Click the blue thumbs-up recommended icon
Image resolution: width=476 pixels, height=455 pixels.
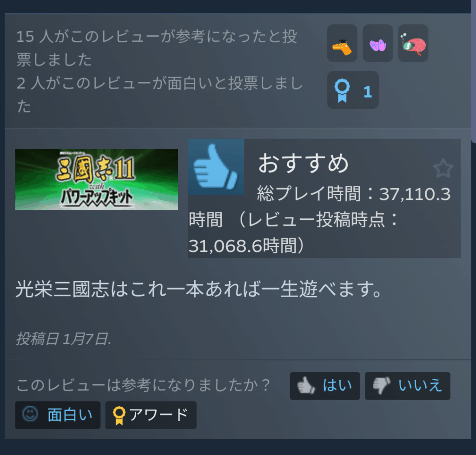click(x=216, y=167)
